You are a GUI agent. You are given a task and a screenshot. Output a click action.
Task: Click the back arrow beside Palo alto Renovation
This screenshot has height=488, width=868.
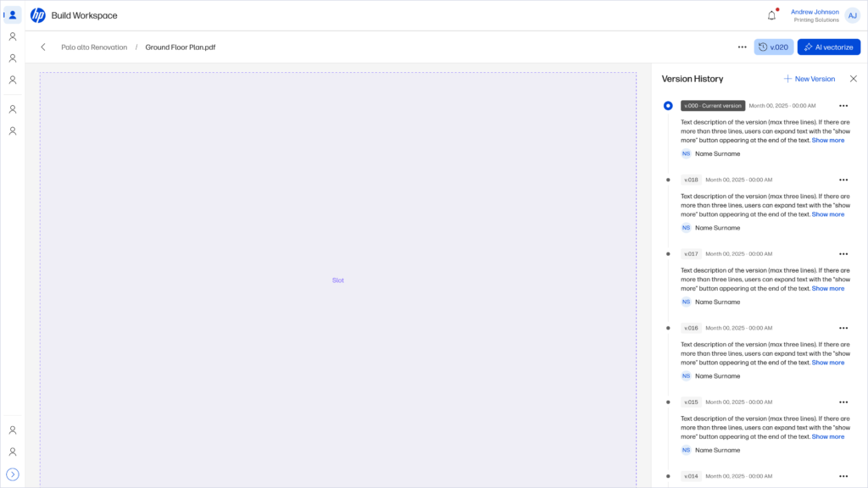[43, 47]
